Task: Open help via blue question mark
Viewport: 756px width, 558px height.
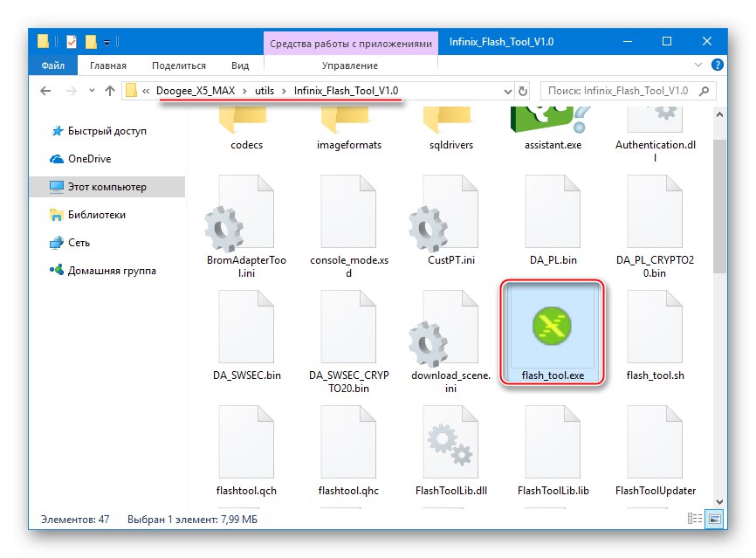Action: coord(718,65)
